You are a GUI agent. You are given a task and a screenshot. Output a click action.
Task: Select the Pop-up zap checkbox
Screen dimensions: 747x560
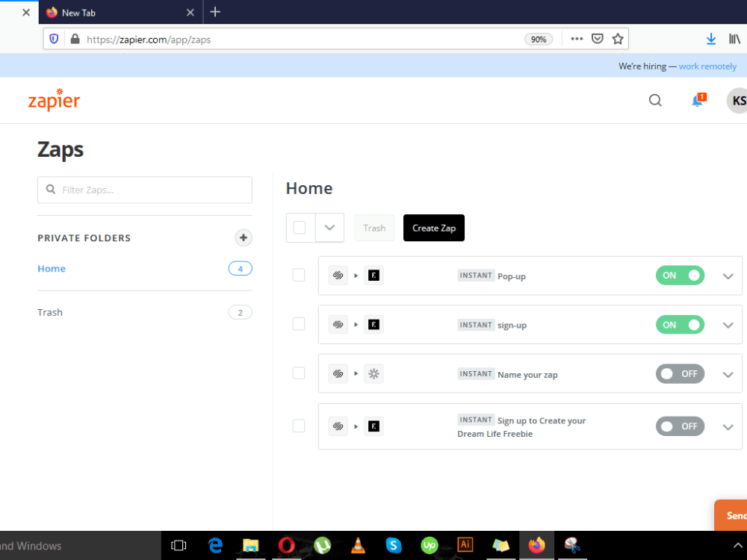pos(299,275)
